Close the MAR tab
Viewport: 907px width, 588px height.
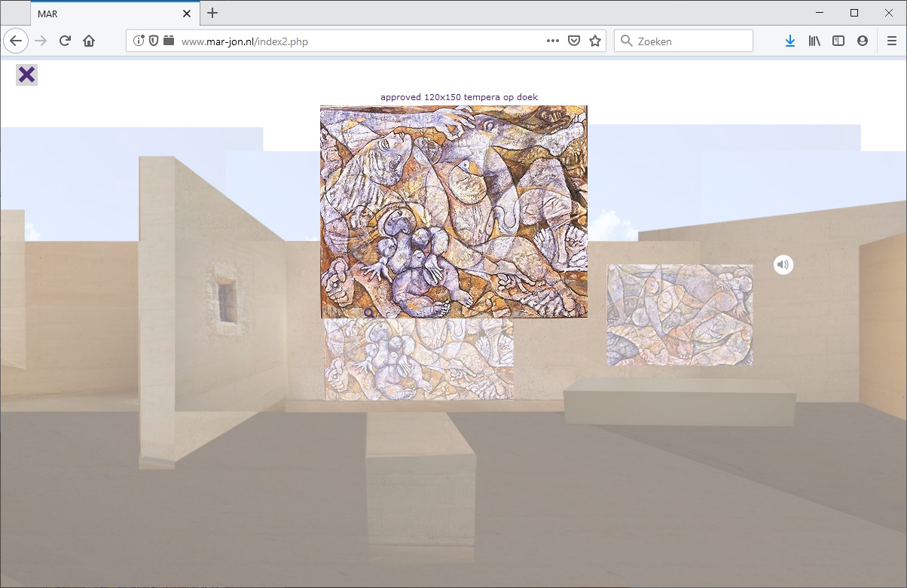(x=187, y=14)
